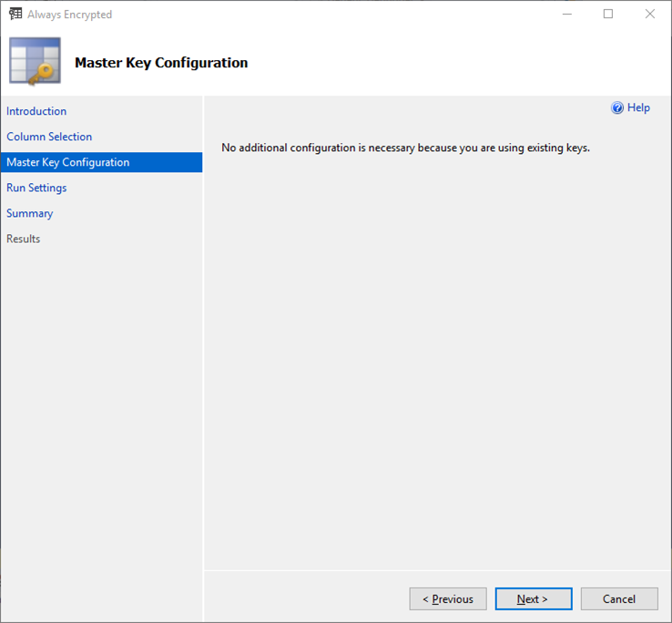Maximize the Always Encrypted window

coord(608,15)
